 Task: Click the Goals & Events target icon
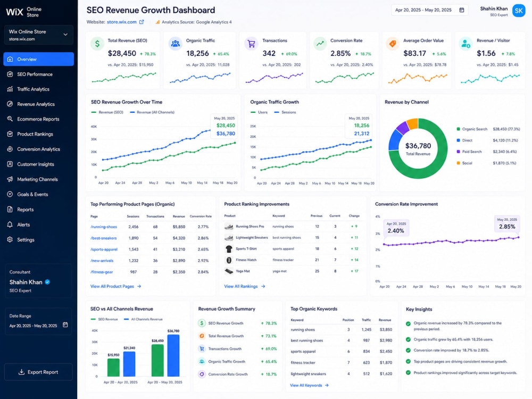(10, 194)
